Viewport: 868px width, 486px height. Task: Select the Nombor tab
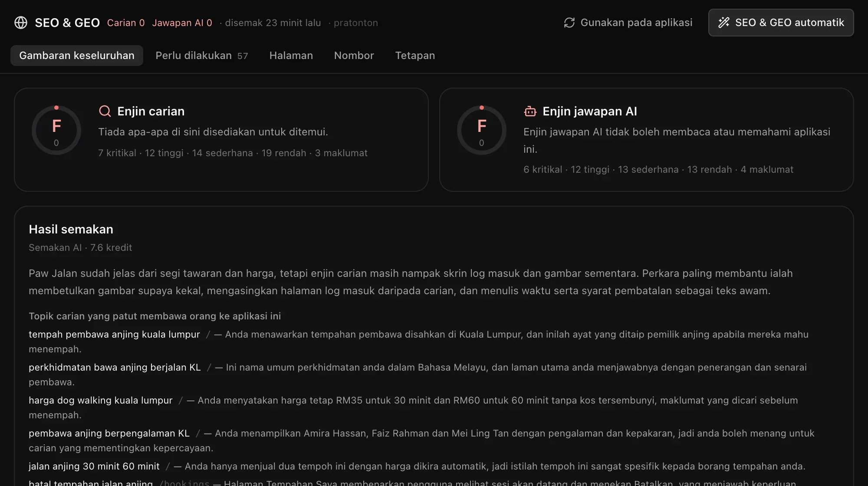point(354,56)
